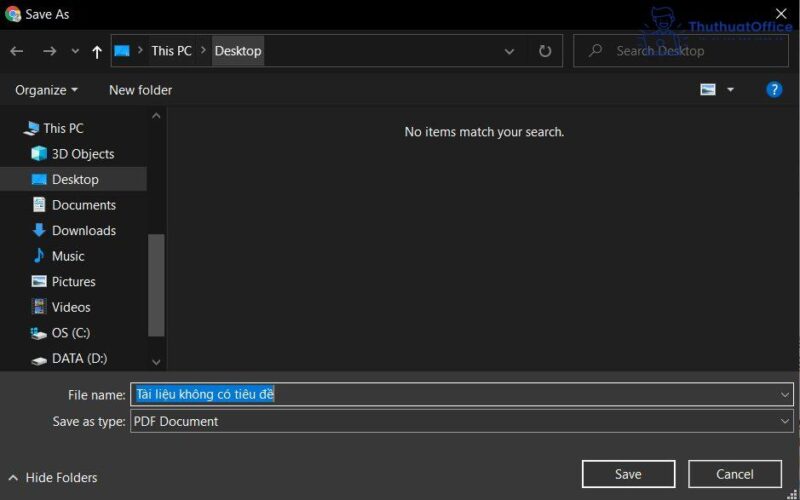Select Desktop in the navigation pane

click(73, 179)
